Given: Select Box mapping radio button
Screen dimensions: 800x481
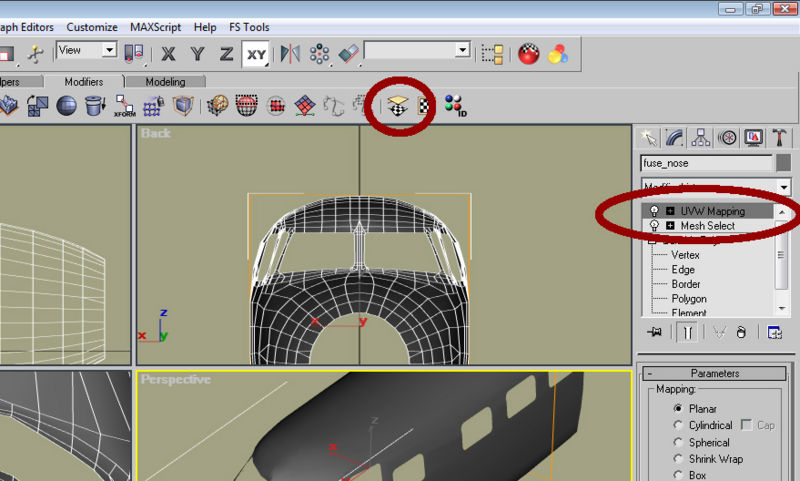Looking at the screenshot, I should click(x=678, y=475).
